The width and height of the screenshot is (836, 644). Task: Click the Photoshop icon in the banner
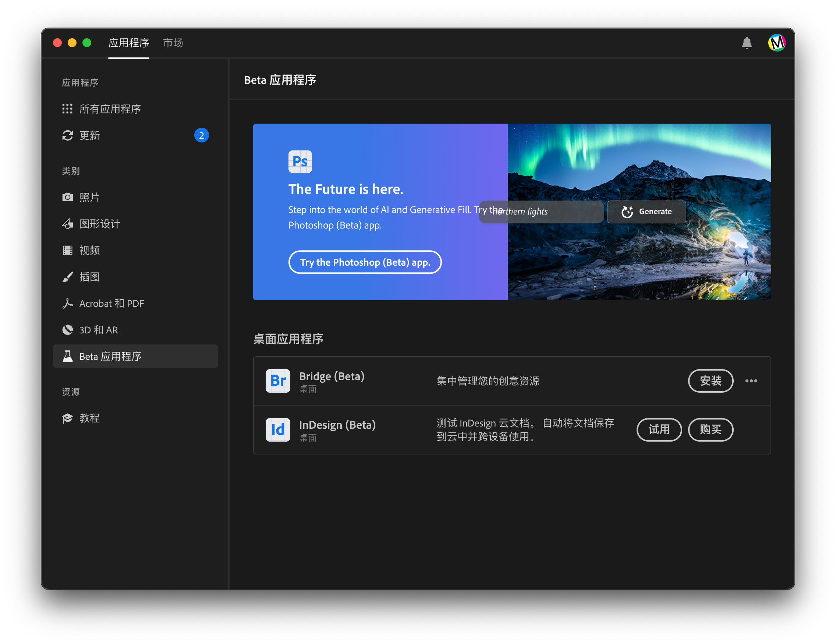[x=300, y=162]
